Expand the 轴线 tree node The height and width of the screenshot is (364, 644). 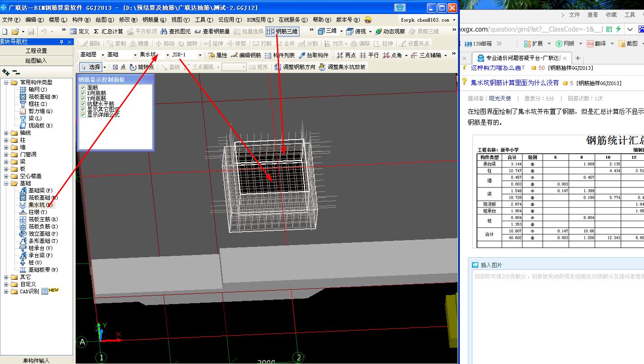click(6, 133)
